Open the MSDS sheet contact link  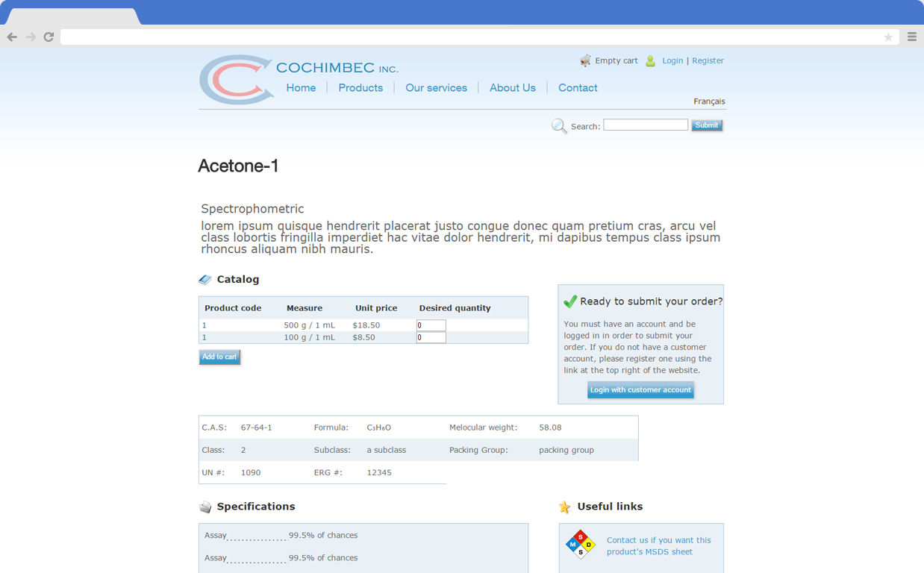(x=659, y=545)
